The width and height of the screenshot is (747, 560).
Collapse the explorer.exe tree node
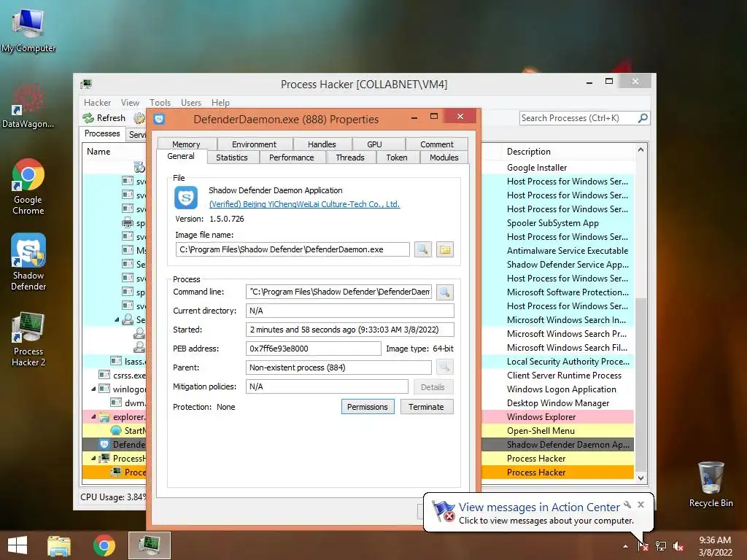point(93,416)
